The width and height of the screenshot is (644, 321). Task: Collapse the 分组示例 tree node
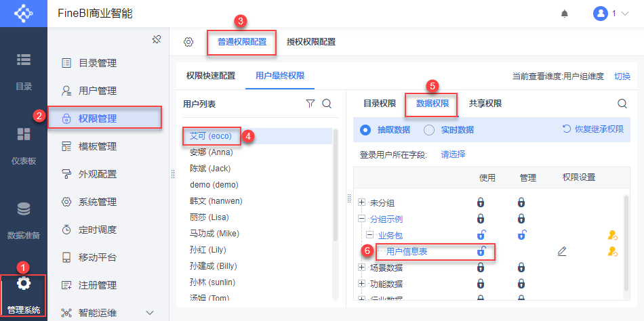coord(362,219)
